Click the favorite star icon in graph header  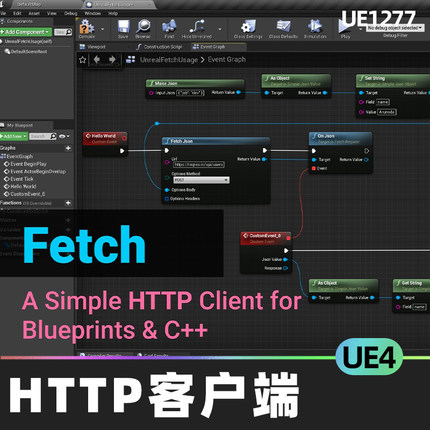(83, 60)
